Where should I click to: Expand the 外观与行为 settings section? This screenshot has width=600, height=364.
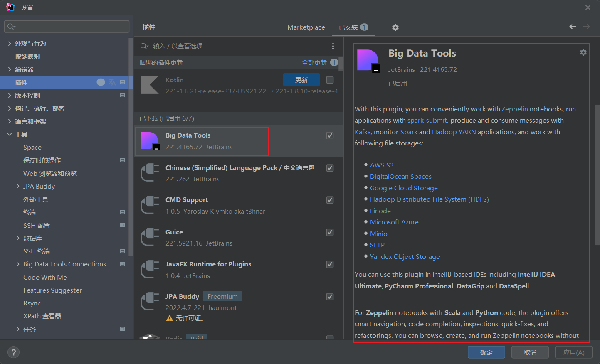(10, 44)
